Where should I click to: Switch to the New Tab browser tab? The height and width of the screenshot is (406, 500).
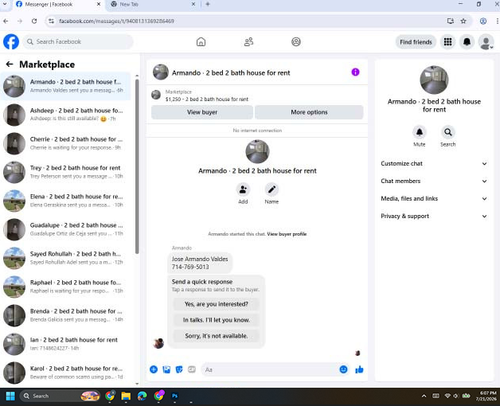[153, 5]
